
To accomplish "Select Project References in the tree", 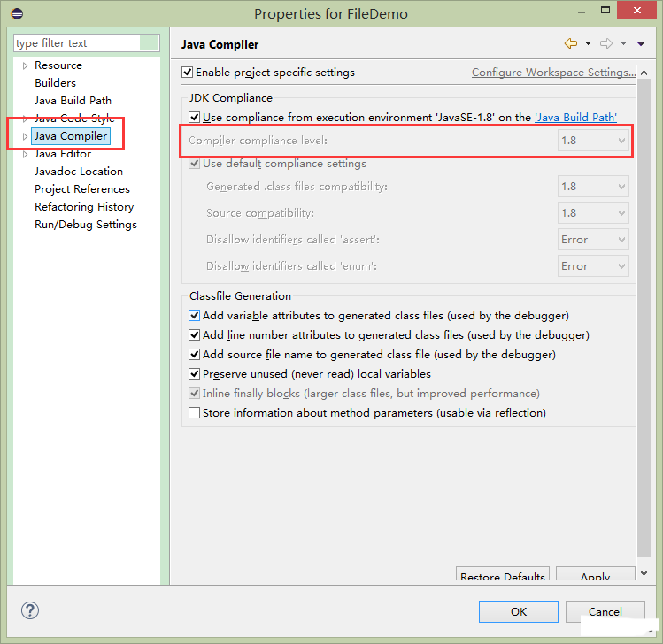I will click(x=82, y=189).
